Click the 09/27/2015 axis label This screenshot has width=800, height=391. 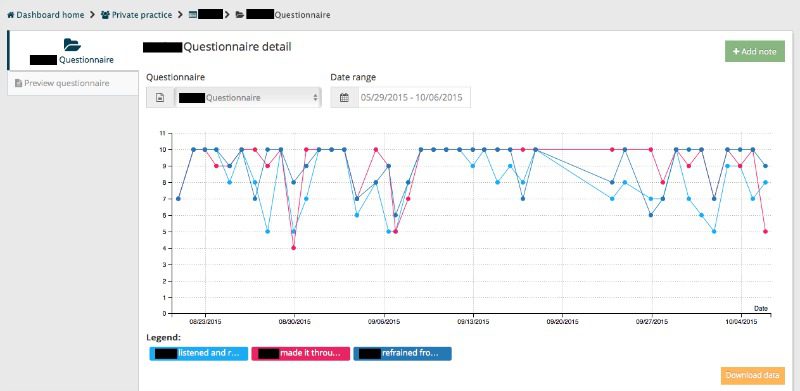(x=652, y=322)
